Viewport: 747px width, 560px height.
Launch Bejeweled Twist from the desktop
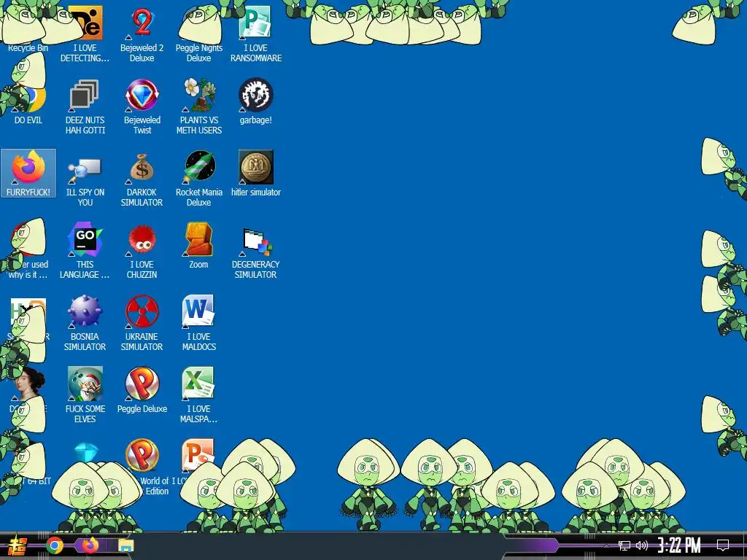tap(142, 106)
